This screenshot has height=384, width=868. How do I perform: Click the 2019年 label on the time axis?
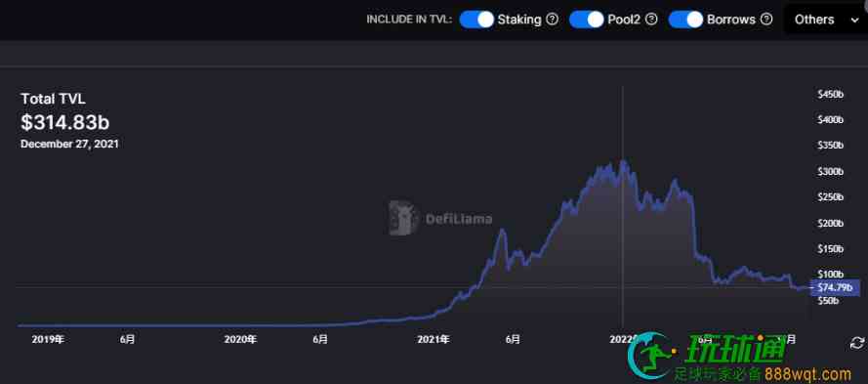tap(48, 339)
